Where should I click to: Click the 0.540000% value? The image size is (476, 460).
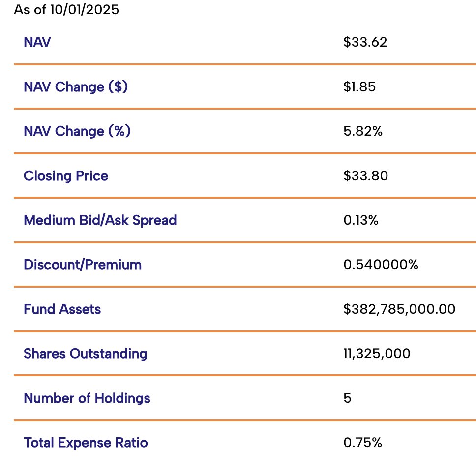coord(381,265)
